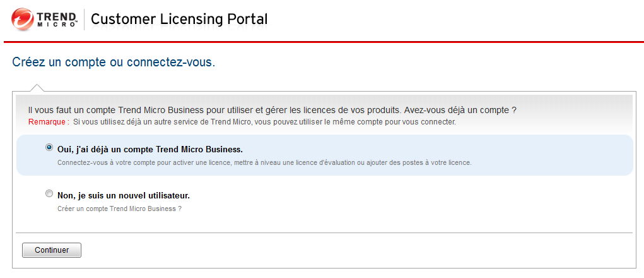Click the small triangle pointer above the panel
The width and height of the screenshot is (644, 278).
[x=37, y=88]
